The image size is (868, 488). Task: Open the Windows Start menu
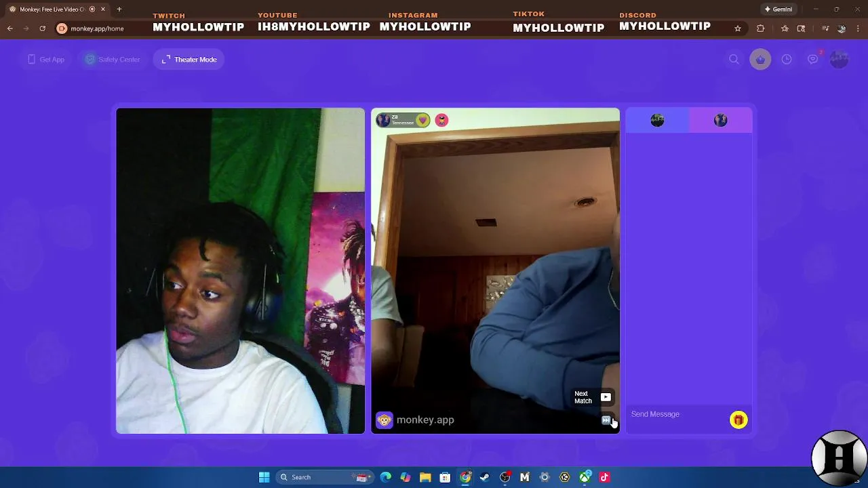click(264, 477)
